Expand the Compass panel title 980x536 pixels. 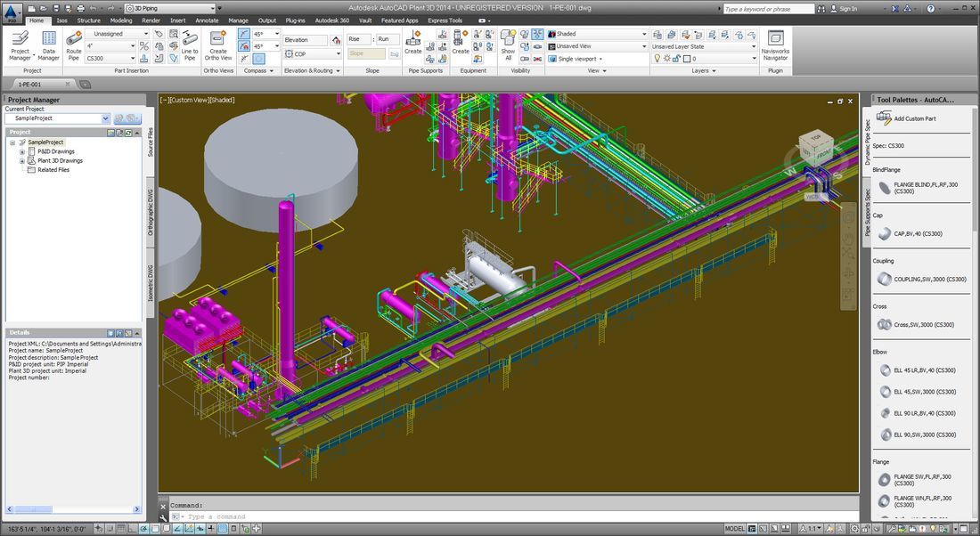click(x=258, y=70)
